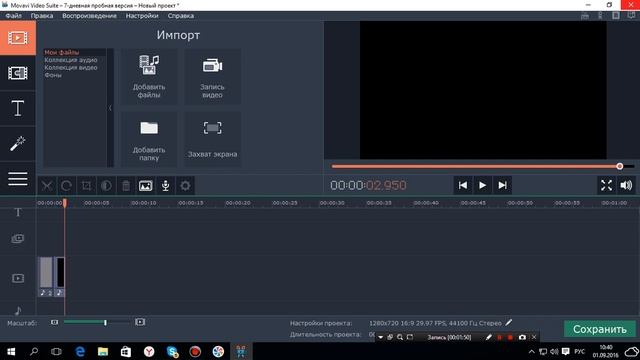Click the recorder pencil draw icon
Screen dimensions: 640x360
point(489,338)
